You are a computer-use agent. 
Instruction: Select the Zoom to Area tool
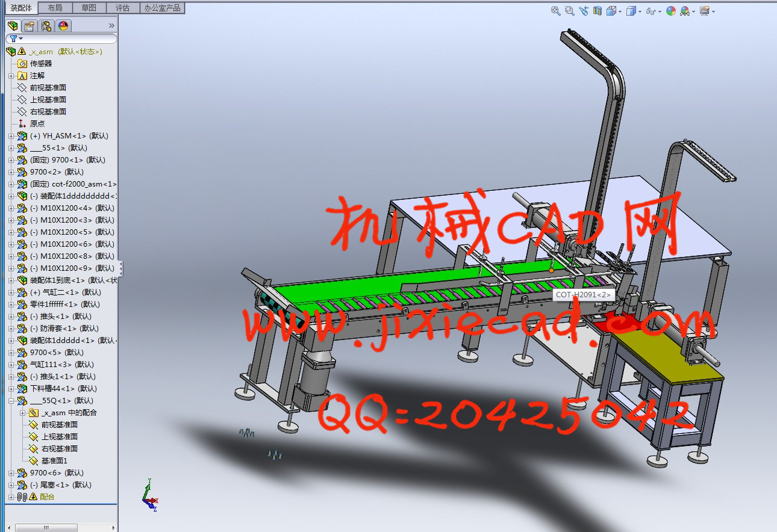click(570, 11)
